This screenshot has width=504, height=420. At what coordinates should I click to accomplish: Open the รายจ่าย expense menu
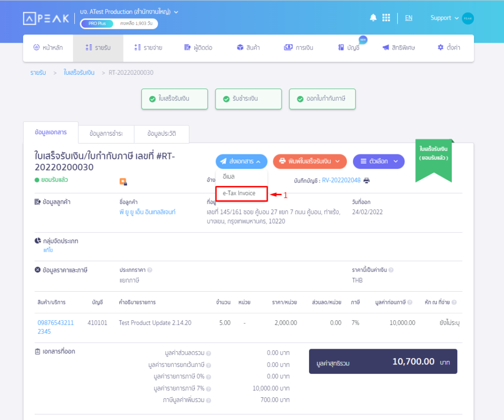click(148, 48)
